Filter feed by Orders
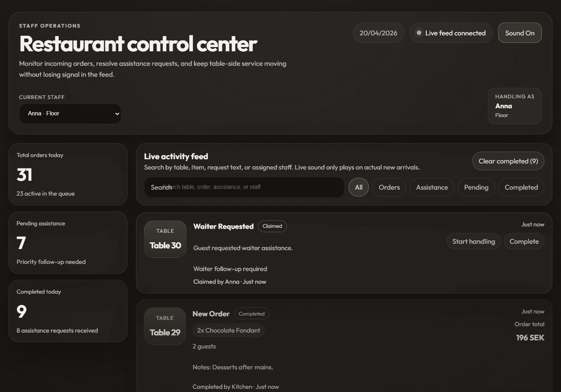This screenshot has width=561, height=392. coord(389,187)
